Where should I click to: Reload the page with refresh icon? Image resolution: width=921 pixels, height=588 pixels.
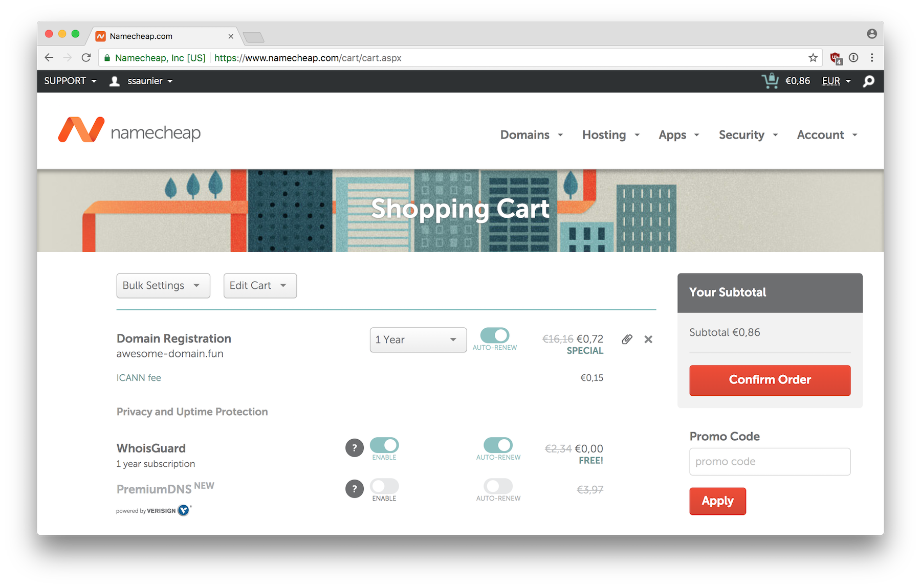point(86,58)
